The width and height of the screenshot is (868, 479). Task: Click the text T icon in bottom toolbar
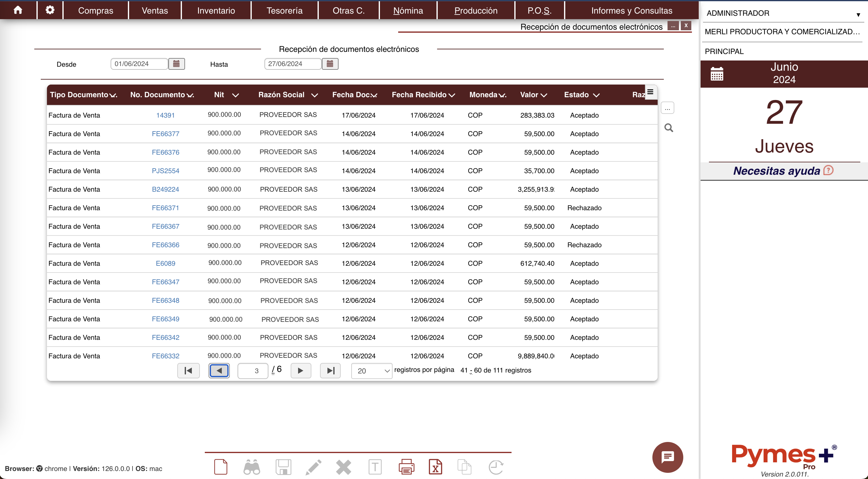(x=375, y=467)
